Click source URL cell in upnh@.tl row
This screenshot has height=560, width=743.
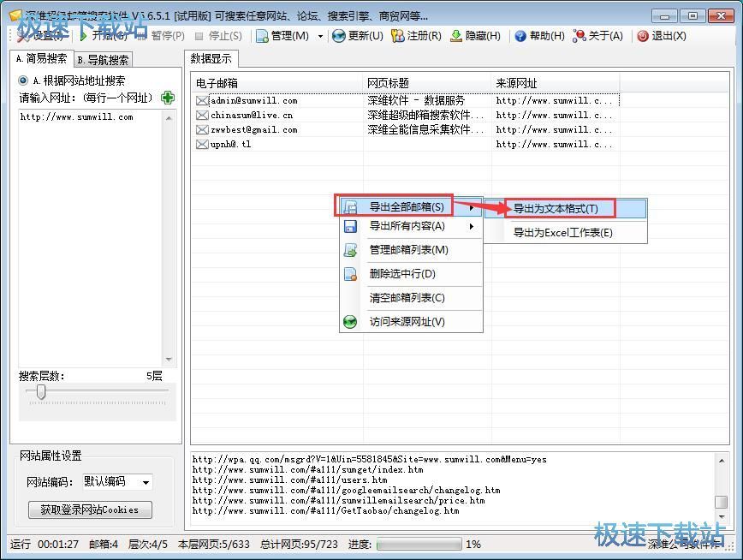pos(554,144)
